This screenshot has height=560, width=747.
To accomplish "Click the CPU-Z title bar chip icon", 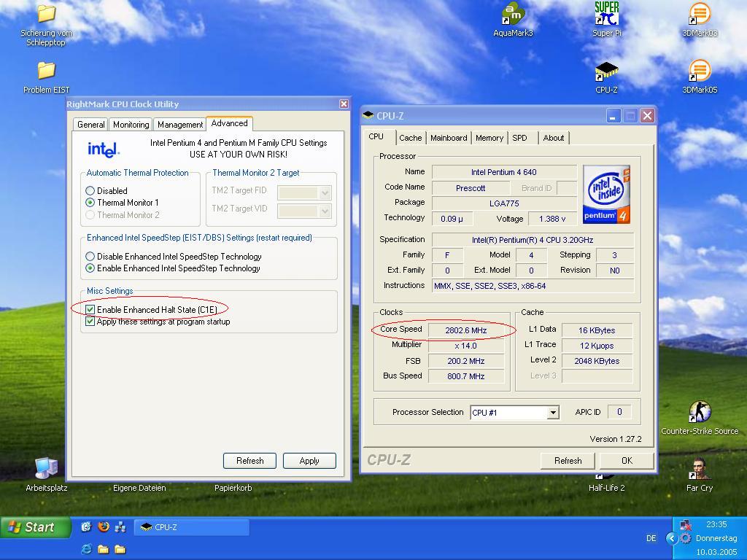I will click(368, 115).
